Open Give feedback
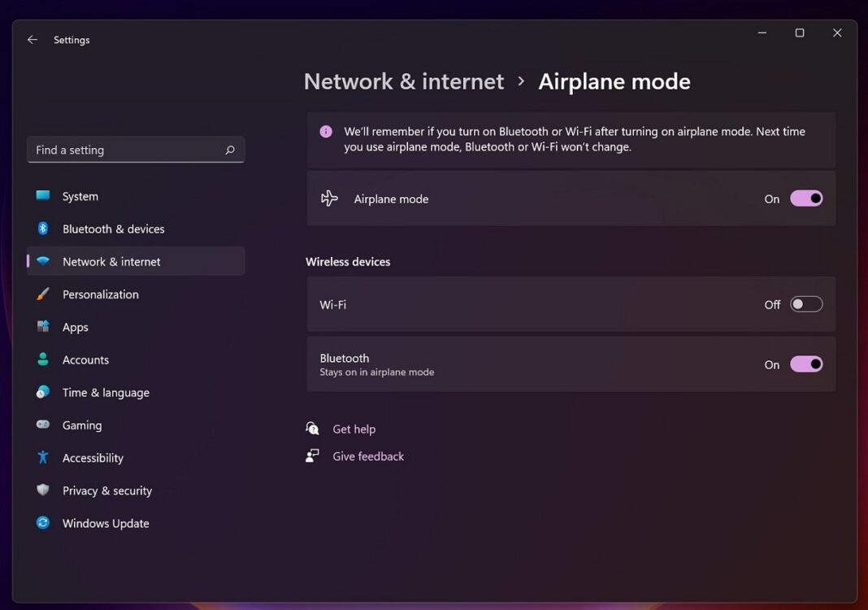Screen dimensions: 868x610 368,455
